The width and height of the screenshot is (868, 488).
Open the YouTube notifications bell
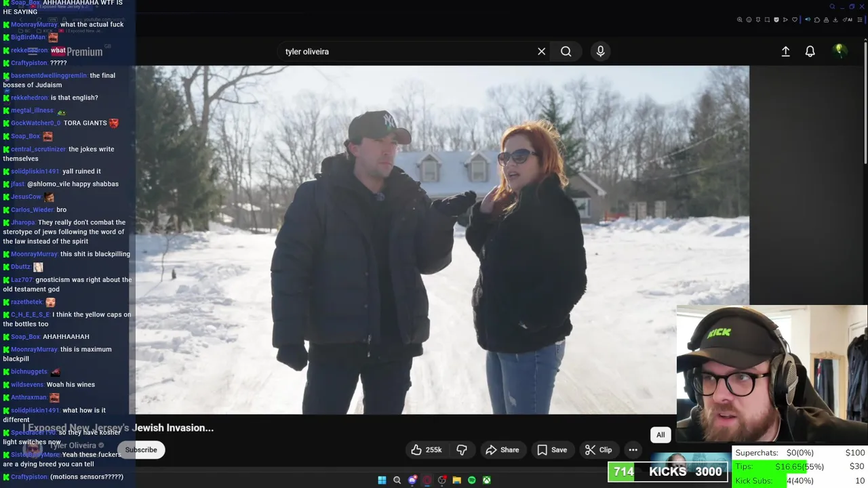(x=810, y=52)
